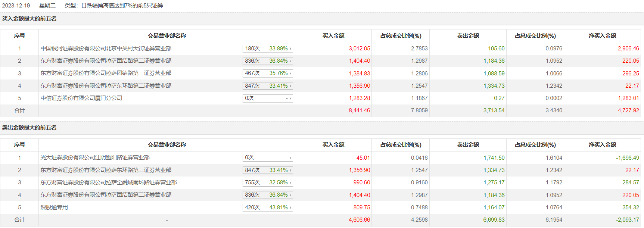Click the 买入金额最大的前五名 section title
The width and height of the screenshot is (644, 228).
coord(29,19)
